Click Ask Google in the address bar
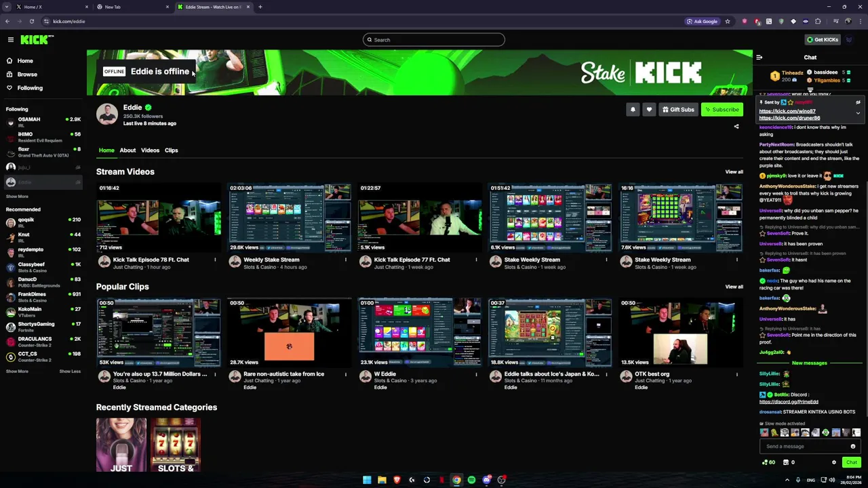This screenshot has width=868, height=488. pos(702,22)
